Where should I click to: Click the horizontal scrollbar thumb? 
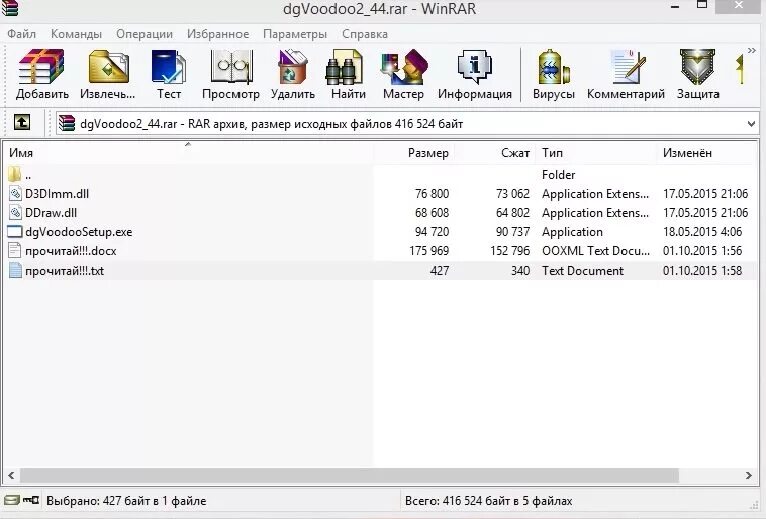[x=349, y=475]
